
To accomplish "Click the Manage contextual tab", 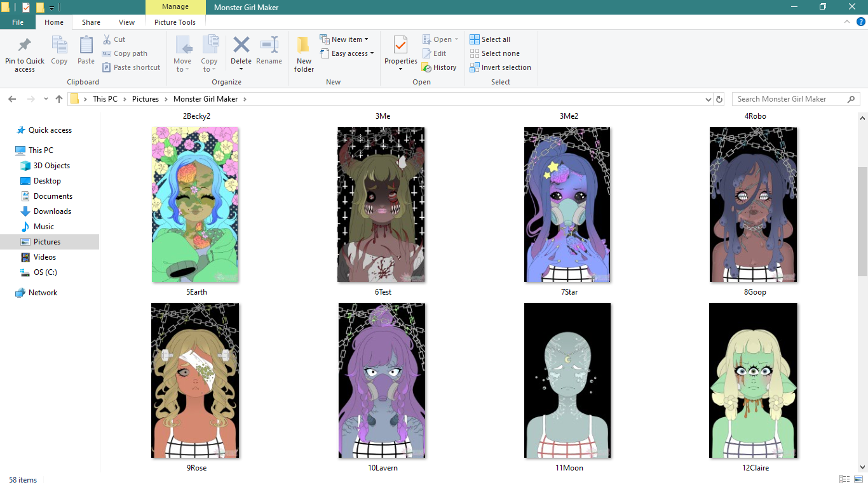I will tap(175, 7).
